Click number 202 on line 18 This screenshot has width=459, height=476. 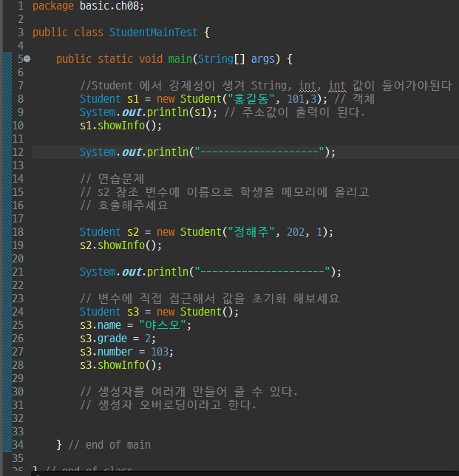tap(296, 232)
